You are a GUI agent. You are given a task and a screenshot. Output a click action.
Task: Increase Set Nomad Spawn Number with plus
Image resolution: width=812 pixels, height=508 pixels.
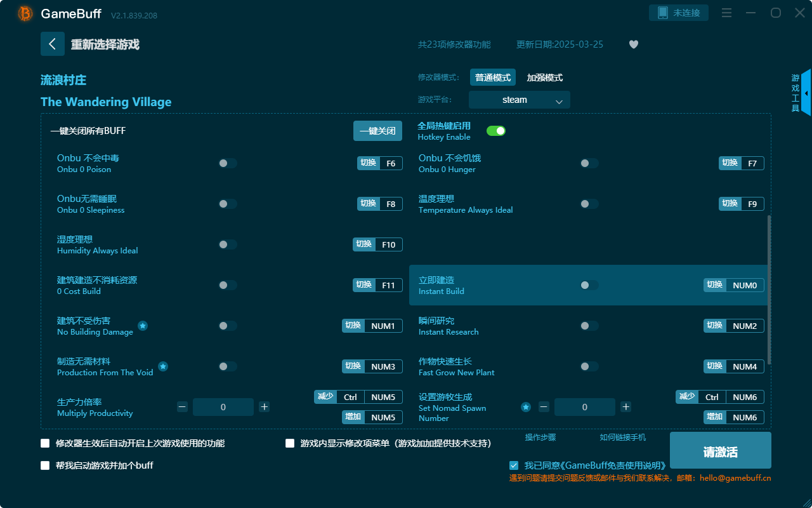(x=626, y=407)
